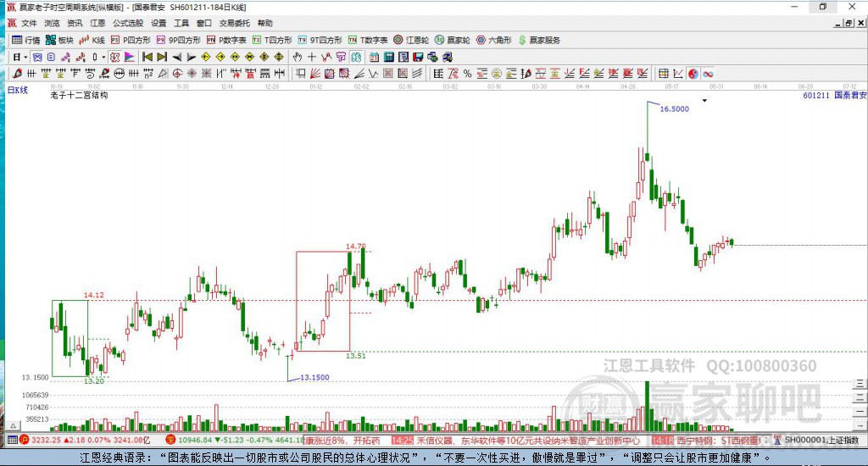Open the calendar date icon
The width and height of the screenshot is (868, 466).
pos(374,57)
